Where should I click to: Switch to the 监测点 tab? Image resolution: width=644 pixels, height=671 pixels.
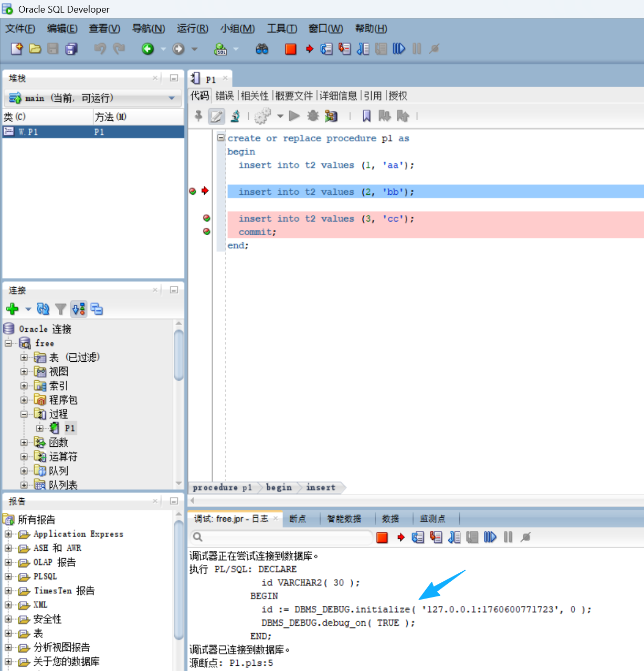pyautogui.click(x=432, y=519)
